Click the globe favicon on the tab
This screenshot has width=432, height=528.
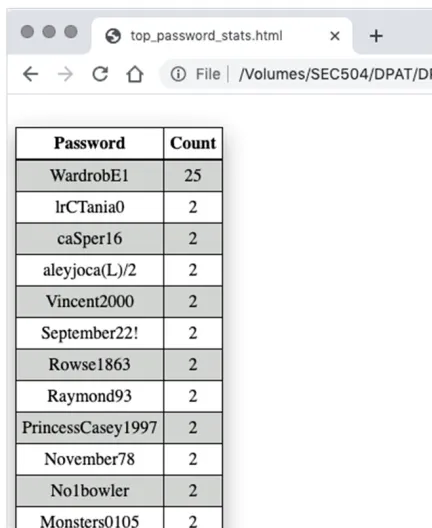click(x=113, y=36)
